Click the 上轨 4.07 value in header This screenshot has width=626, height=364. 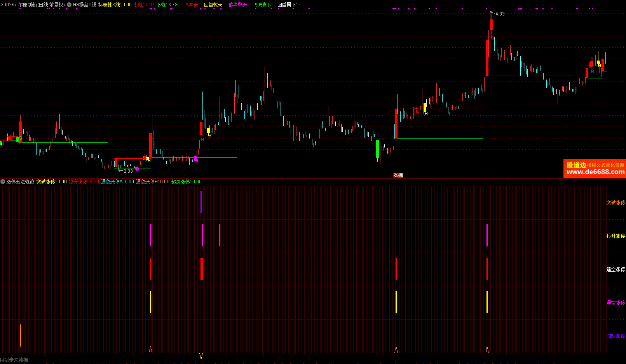(144, 5)
